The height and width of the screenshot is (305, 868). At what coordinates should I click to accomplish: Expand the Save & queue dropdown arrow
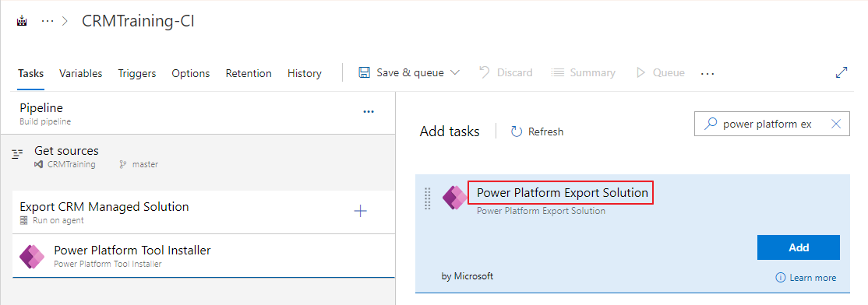click(x=455, y=72)
